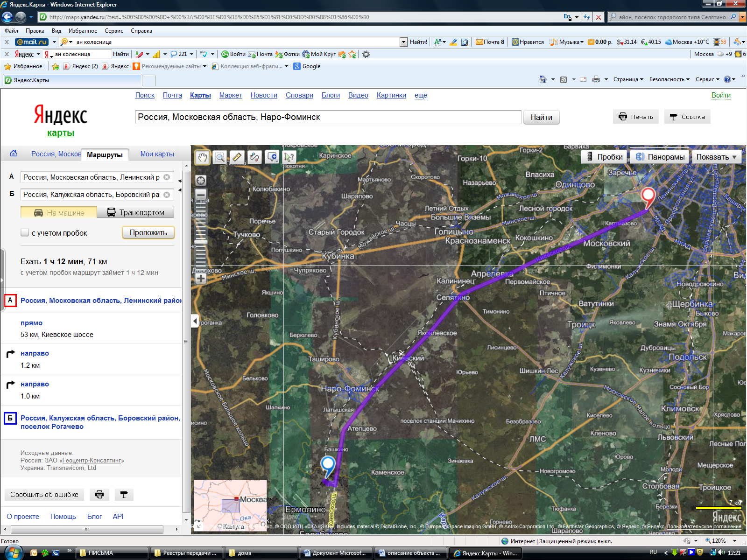Open Mail.ru search history dropdown
The image size is (747, 560).
pyautogui.click(x=403, y=42)
